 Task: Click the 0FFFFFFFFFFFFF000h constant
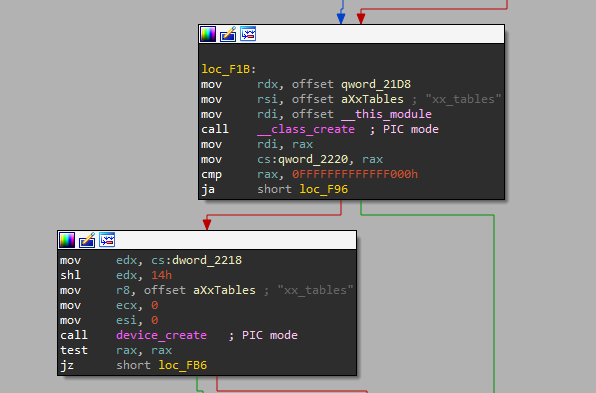click(x=355, y=174)
